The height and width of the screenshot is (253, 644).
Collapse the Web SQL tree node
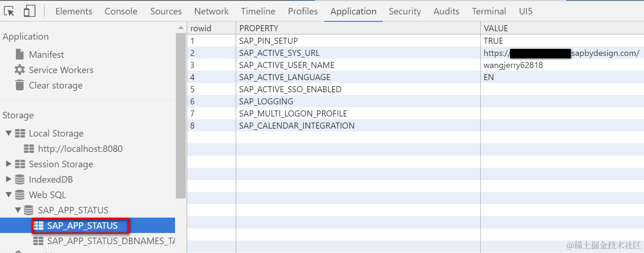(8, 195)
